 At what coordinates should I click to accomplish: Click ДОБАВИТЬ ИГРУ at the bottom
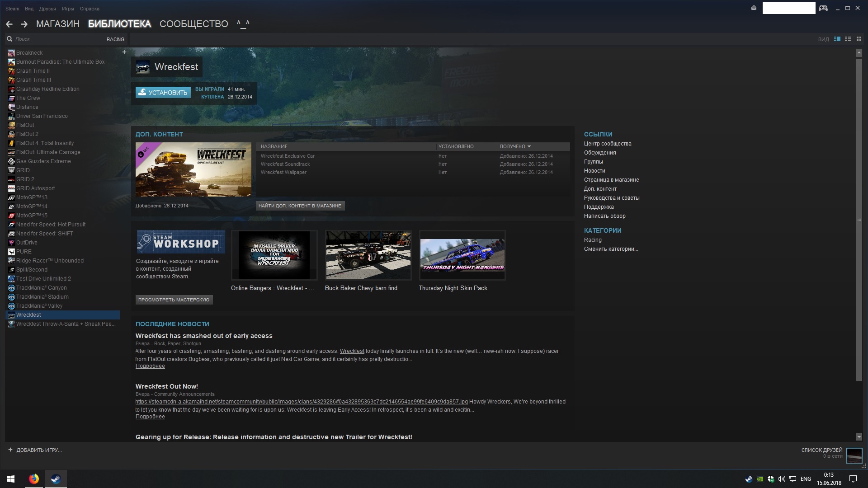click(x=35, y=450)
